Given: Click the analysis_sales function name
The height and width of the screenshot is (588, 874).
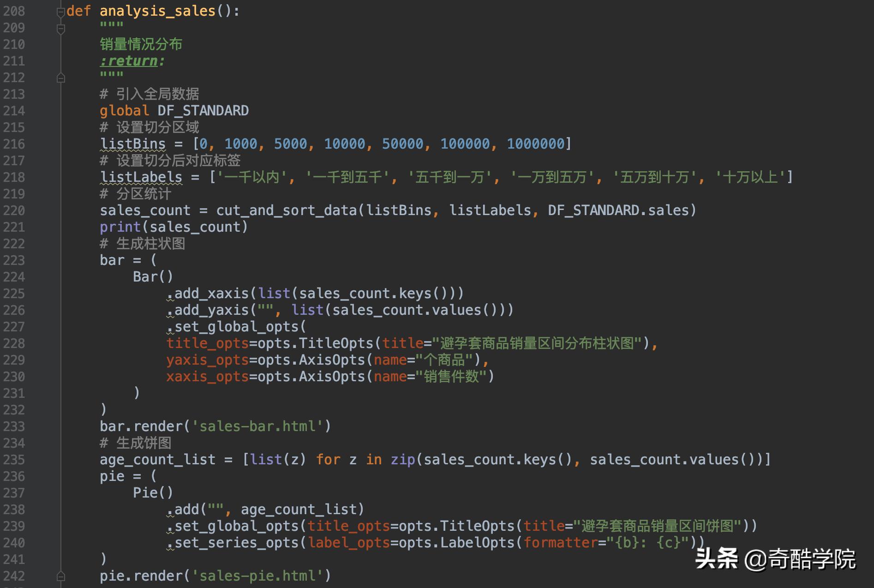Looking at the screenshot, I should [158, 11].
